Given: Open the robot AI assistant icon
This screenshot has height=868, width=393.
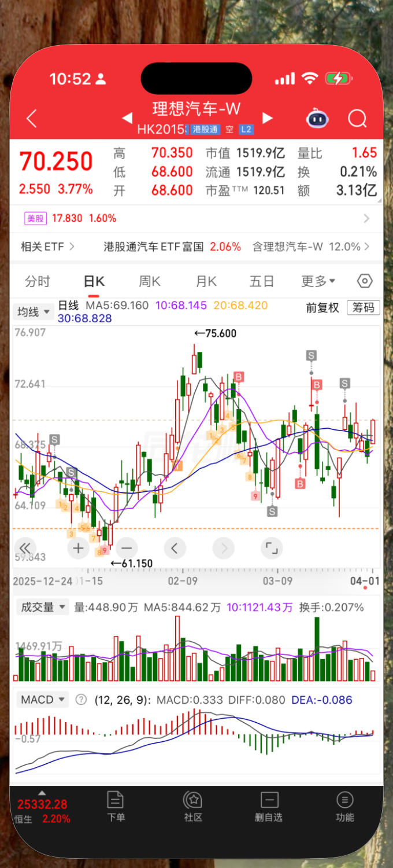Looking at the screenshot, I should 317,119.
